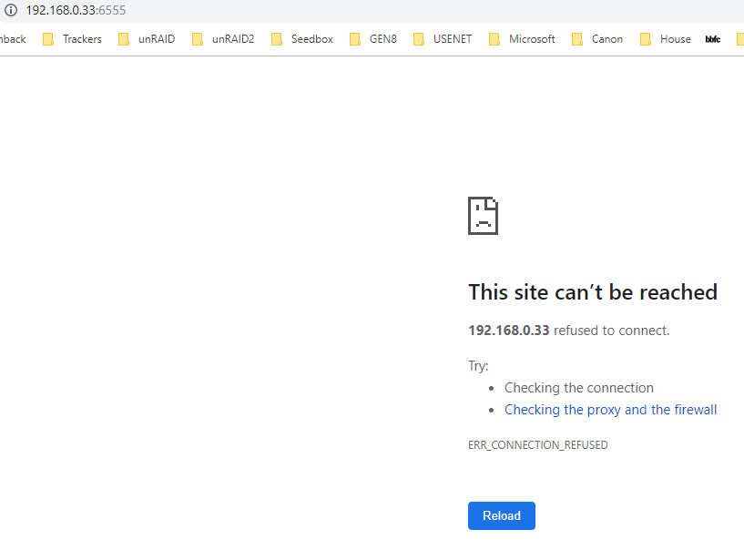744x560 pixels.
Task: Click the 'Checking the connection' suggestion text
Action: pos(579,388)
